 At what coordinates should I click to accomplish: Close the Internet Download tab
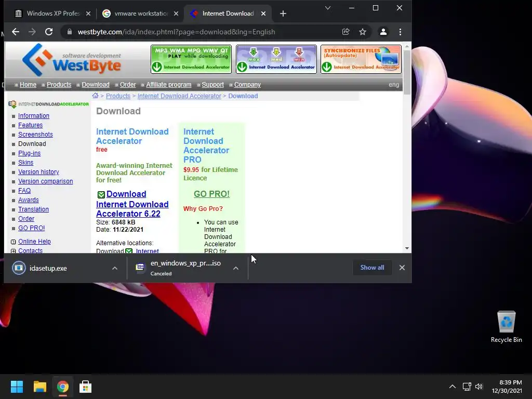pyautogui.click(x=263, y=14)
